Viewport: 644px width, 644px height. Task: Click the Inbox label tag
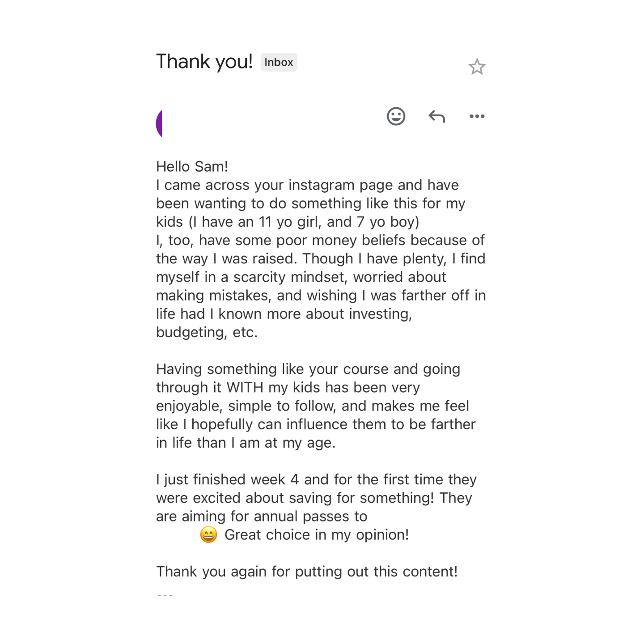pos(279,62)
